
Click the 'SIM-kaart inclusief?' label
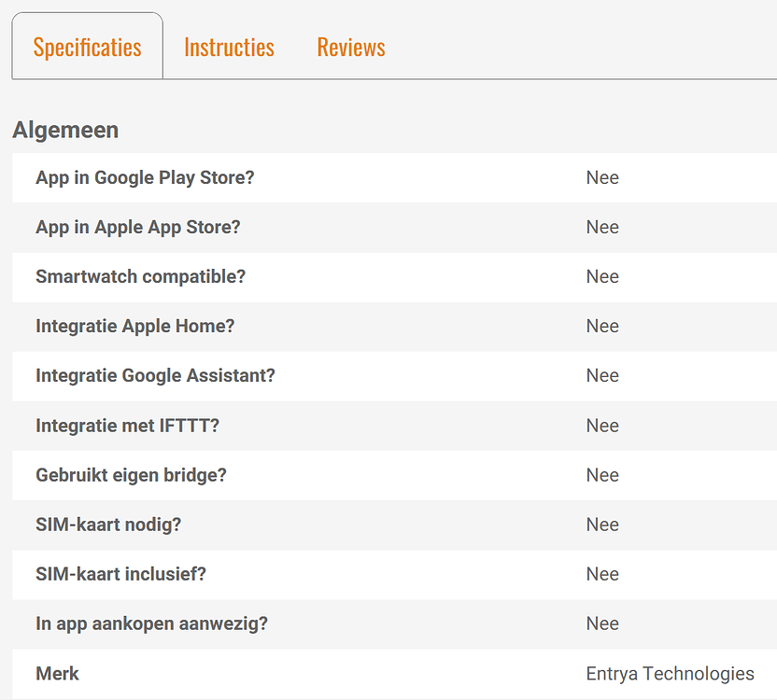[120, 574]
